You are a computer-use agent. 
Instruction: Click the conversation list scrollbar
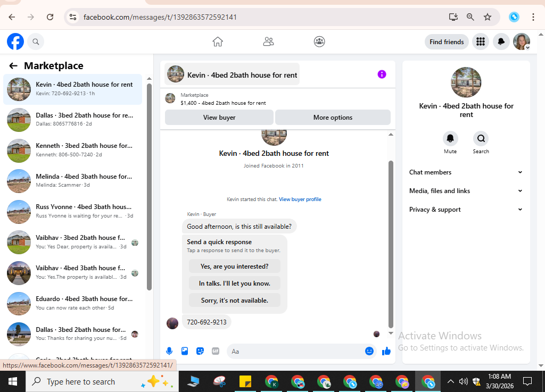click(x=149, y=187)
